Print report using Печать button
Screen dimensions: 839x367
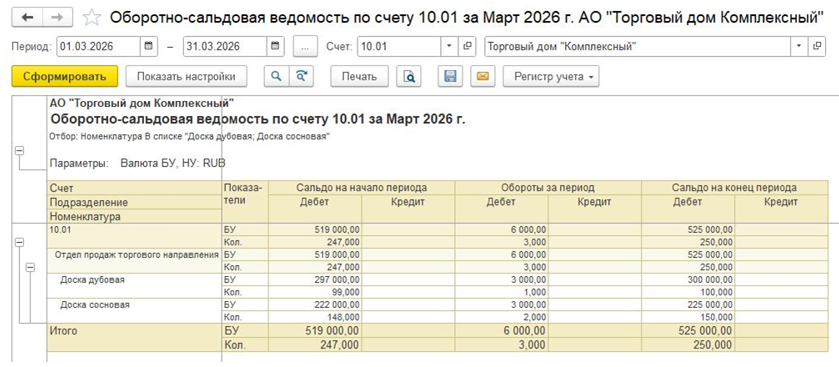360,77
